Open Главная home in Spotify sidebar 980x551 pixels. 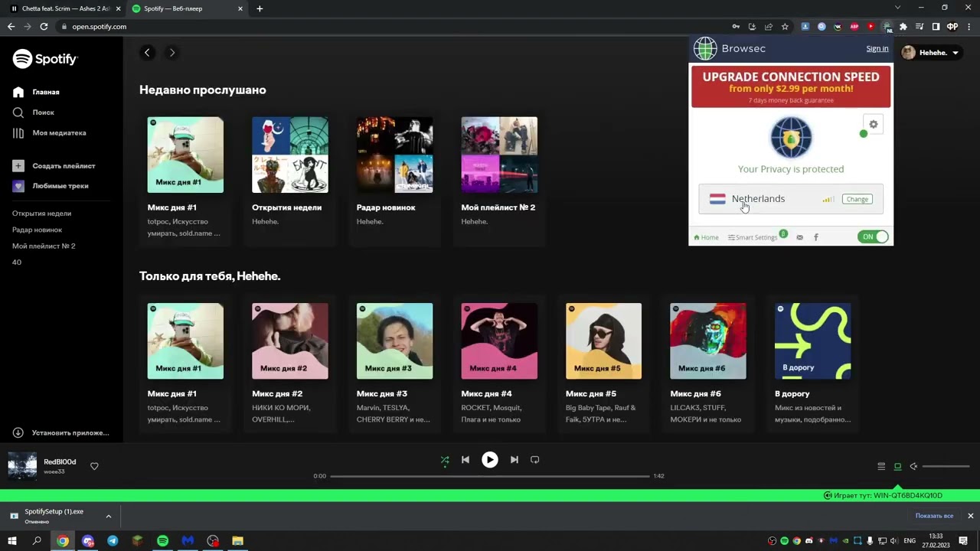(36, 92)
